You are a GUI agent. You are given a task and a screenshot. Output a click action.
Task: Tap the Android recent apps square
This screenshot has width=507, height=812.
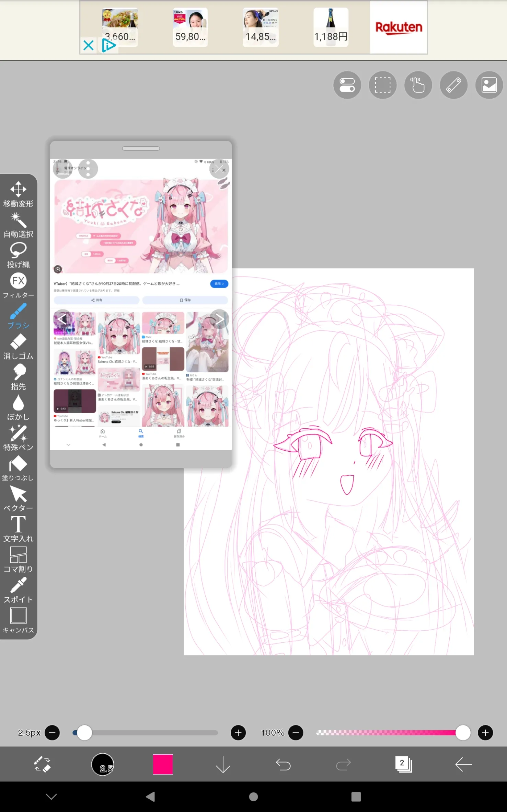click(356, 797)
